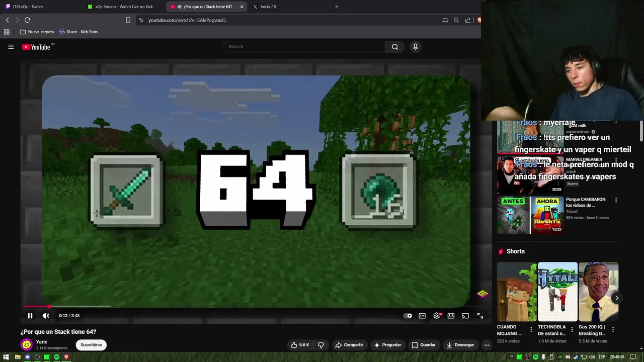This screenshot has height=362, width=644.
Task: Mute the video using the speaker icon
Action: coord(46,316)
